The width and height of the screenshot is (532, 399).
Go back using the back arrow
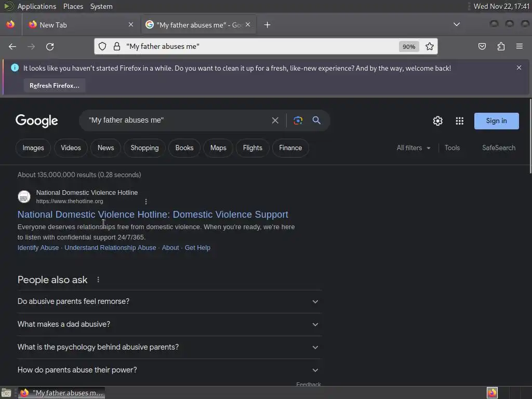click(12, 46)
